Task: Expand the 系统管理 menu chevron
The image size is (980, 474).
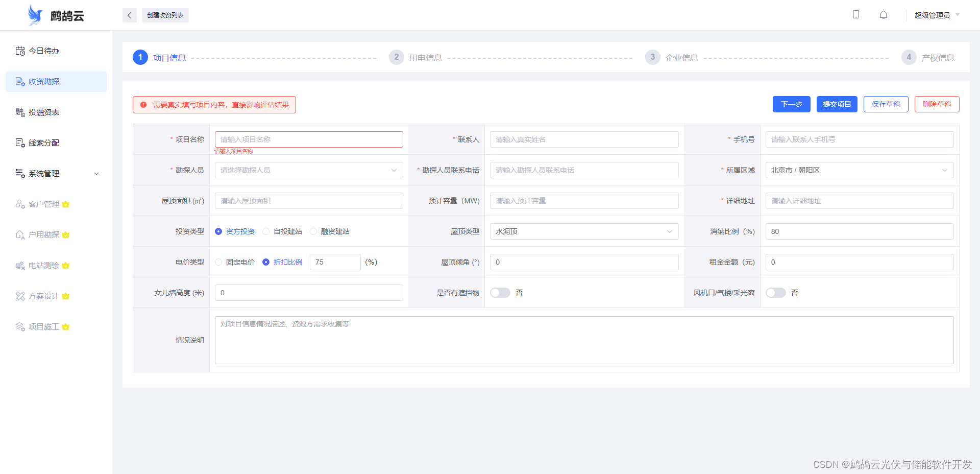Action: pos(96,174)
